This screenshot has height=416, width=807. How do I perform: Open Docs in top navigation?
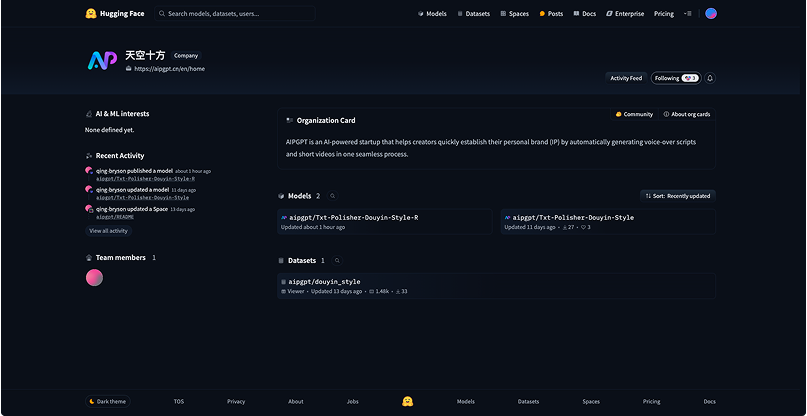coord(585,14)
